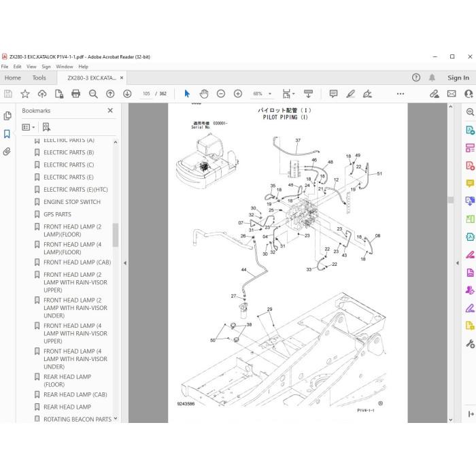
Task: Click the Sign In button
Action: (x=458, y=78)
